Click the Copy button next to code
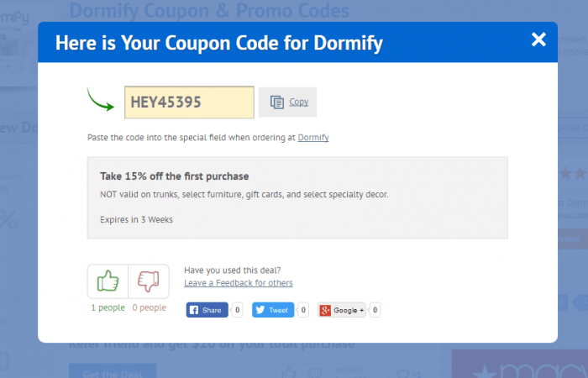Viewport: 588px width, 378px height. coord(287,102)
